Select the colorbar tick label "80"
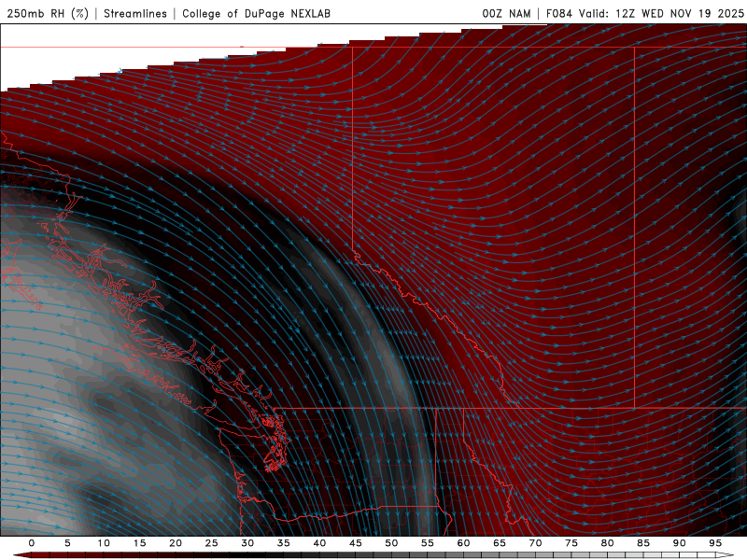This screenshot has width=747, height=560. [x=607, y=543]
